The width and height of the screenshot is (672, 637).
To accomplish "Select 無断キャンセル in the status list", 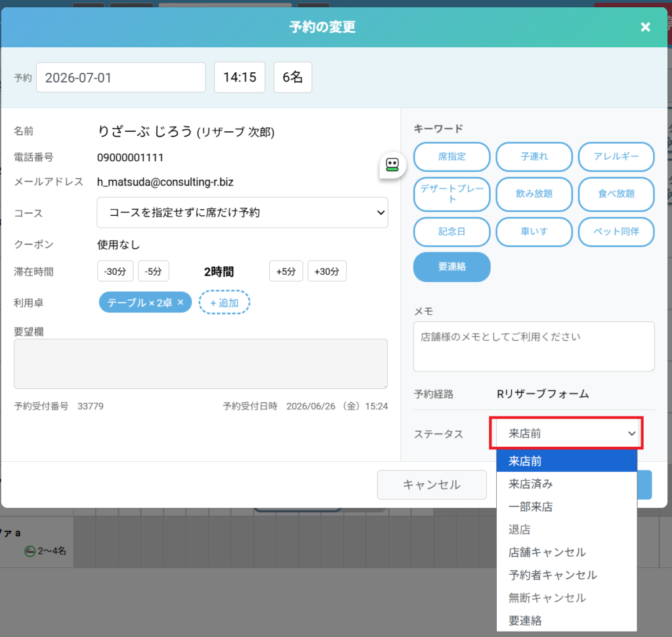I will (x=566, y=598).
